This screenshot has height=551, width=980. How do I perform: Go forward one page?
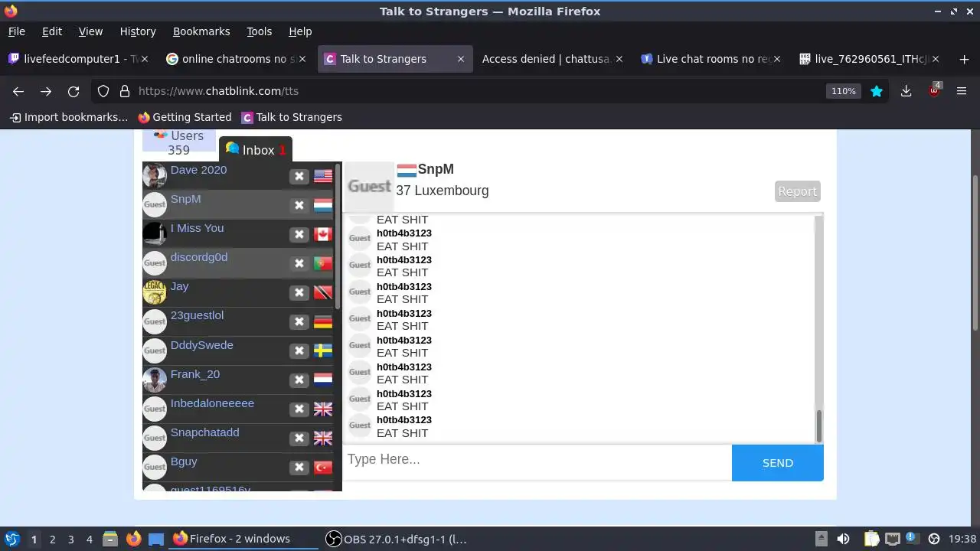tap(46, 91)
